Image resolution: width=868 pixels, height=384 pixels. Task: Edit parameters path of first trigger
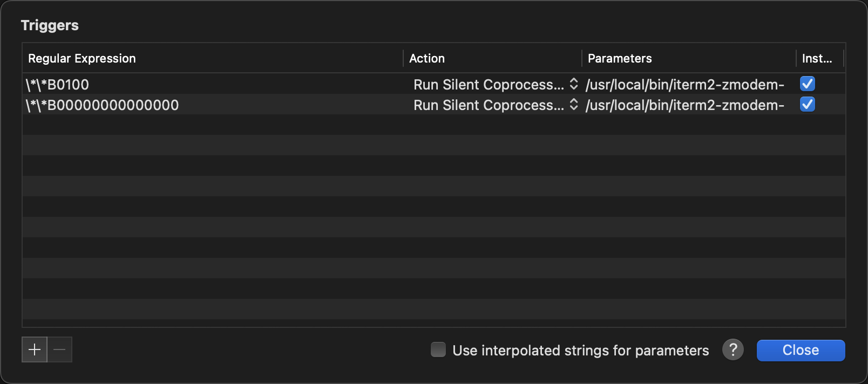coord(685,84)
